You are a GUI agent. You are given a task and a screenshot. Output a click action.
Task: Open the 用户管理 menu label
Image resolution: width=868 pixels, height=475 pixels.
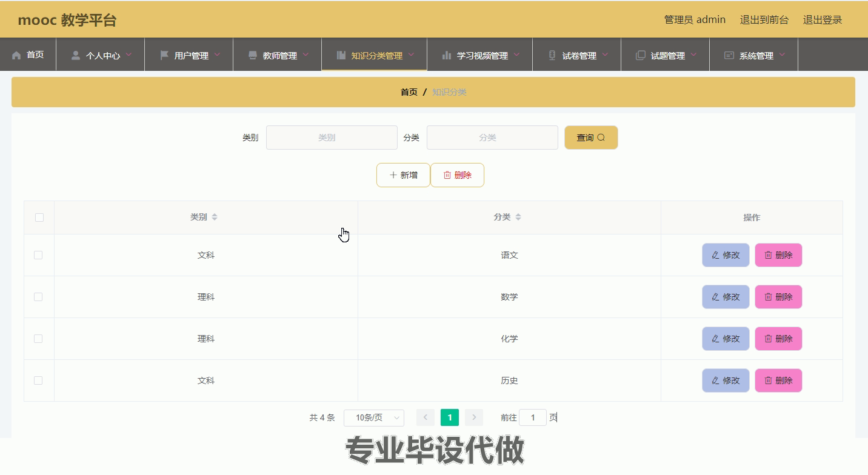pyautogui.click(x=192, y=56)
